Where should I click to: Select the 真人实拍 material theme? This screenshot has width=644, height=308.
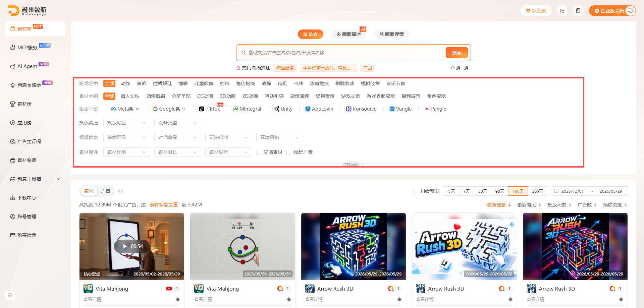pos(130,96)
